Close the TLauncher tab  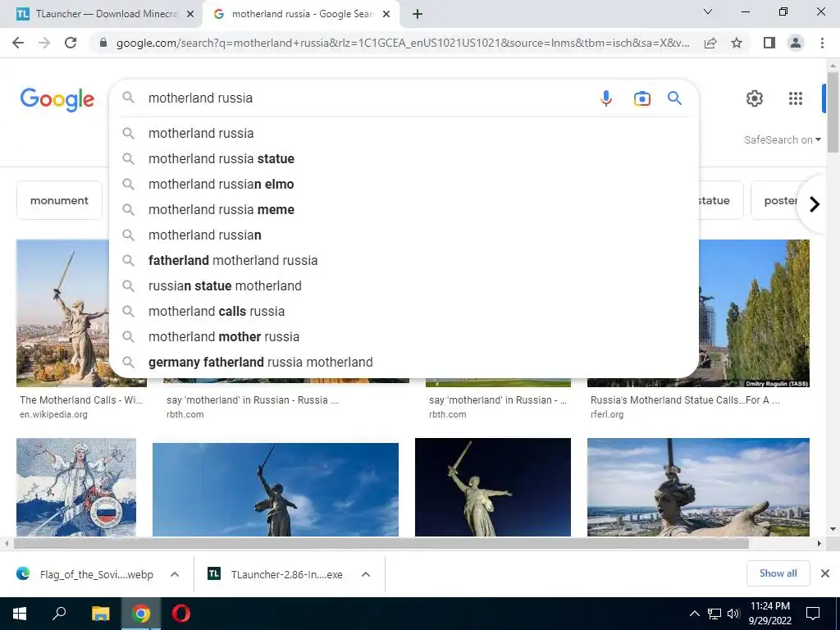point(190,14)
